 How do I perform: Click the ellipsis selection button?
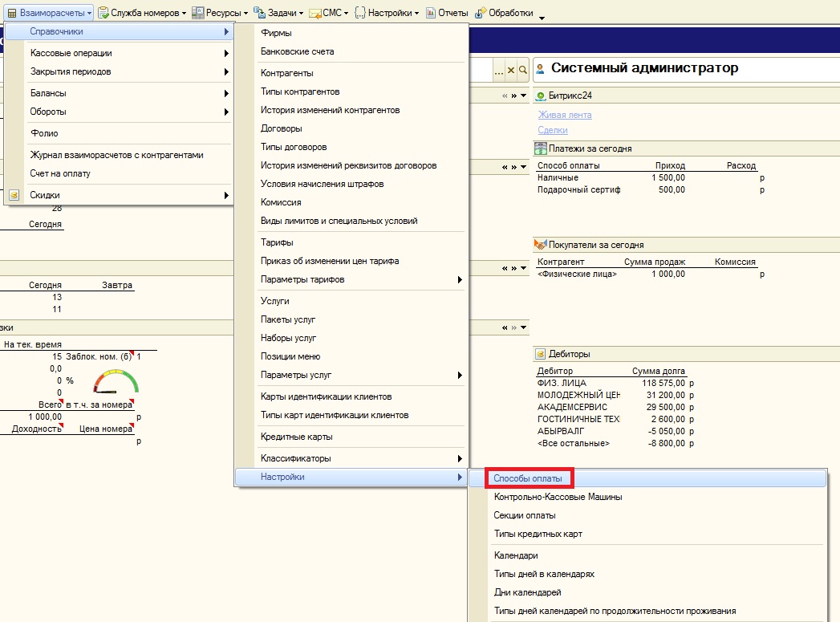point(499,71)
